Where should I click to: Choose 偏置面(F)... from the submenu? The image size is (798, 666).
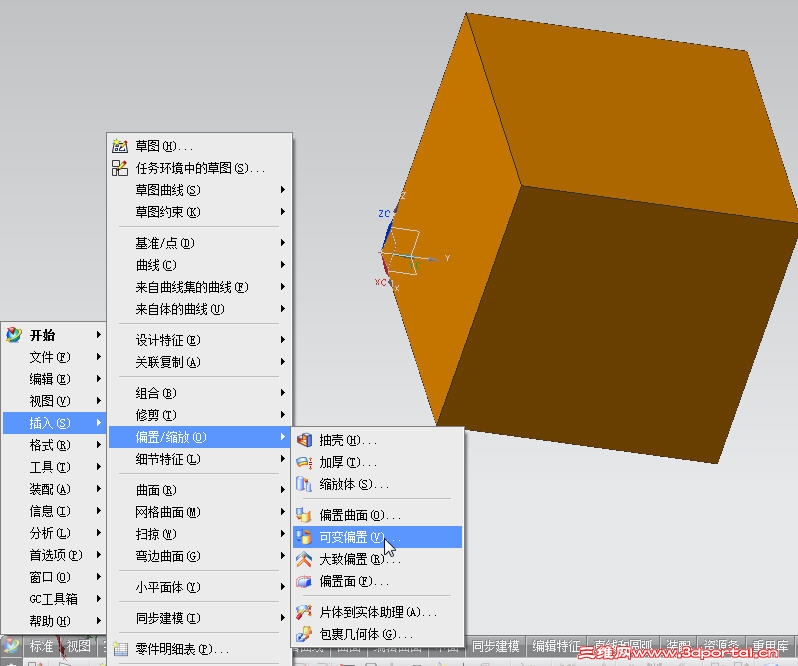(378, 581)
